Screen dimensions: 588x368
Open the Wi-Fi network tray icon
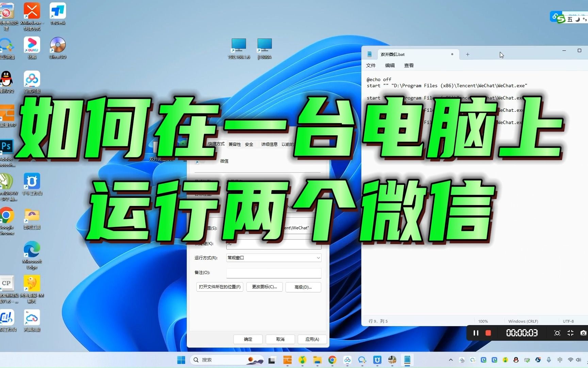tap(571, 360)
